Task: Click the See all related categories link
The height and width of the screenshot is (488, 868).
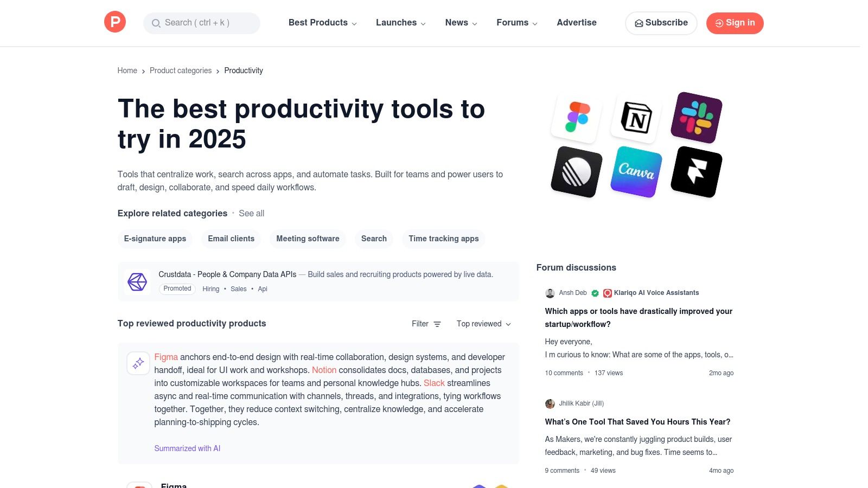Action: pyautogui.click(x=251, y=213)
